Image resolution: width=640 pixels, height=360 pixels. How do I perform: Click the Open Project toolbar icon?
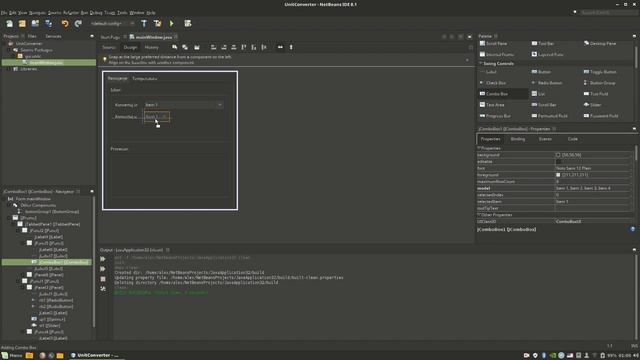pos(35,24)
